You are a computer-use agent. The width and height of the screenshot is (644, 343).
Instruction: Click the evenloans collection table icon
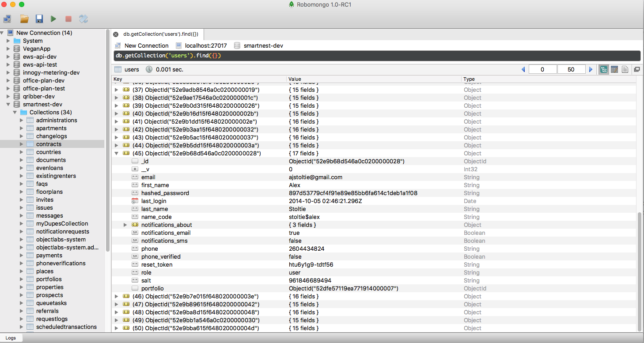click(30, 168)
